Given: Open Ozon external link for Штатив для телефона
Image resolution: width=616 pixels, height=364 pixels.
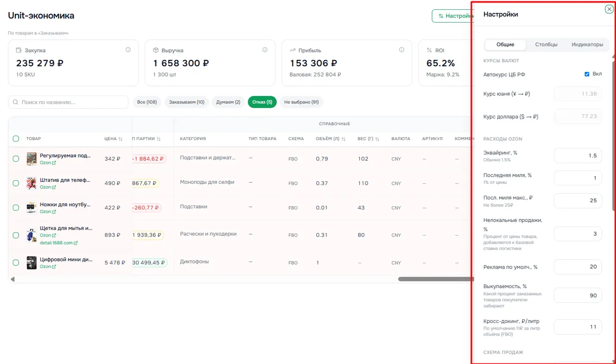Looking at the screenshot, I should (48, 187).
